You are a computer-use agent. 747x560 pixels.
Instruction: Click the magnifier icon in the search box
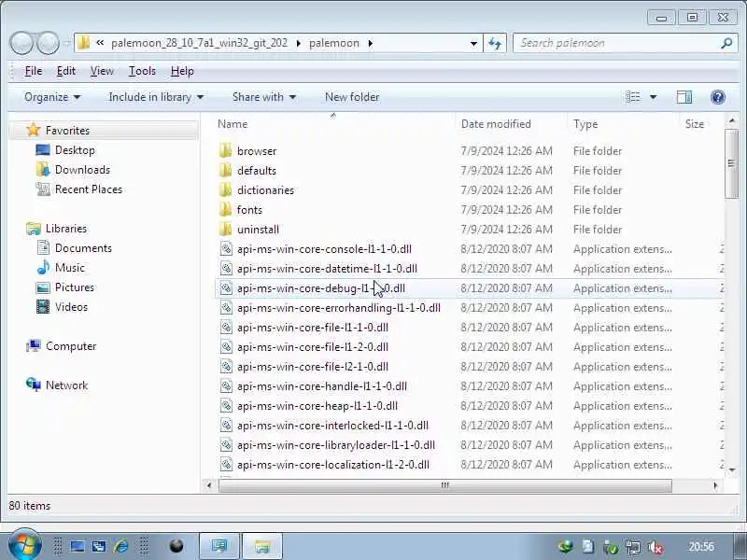(x=726, y=43)
